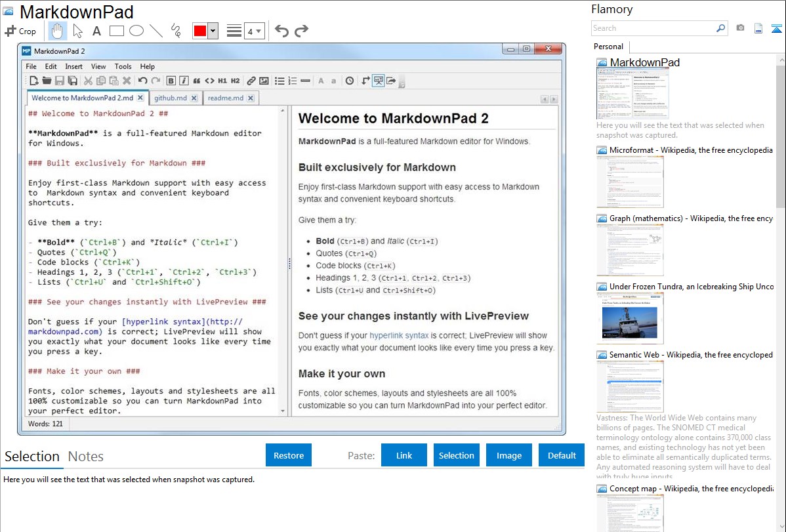Click the Flamory search input field

pos(653,28)
